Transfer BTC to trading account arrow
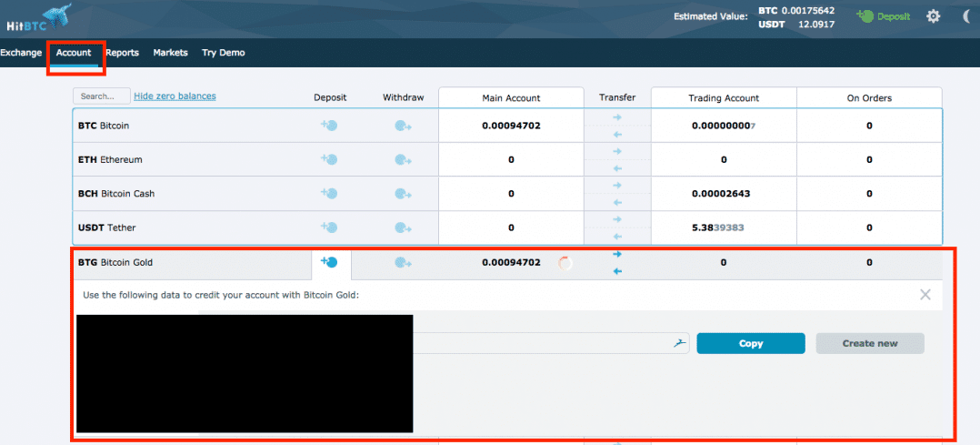This screenshot has width=980, height=445. pos(617,117)
